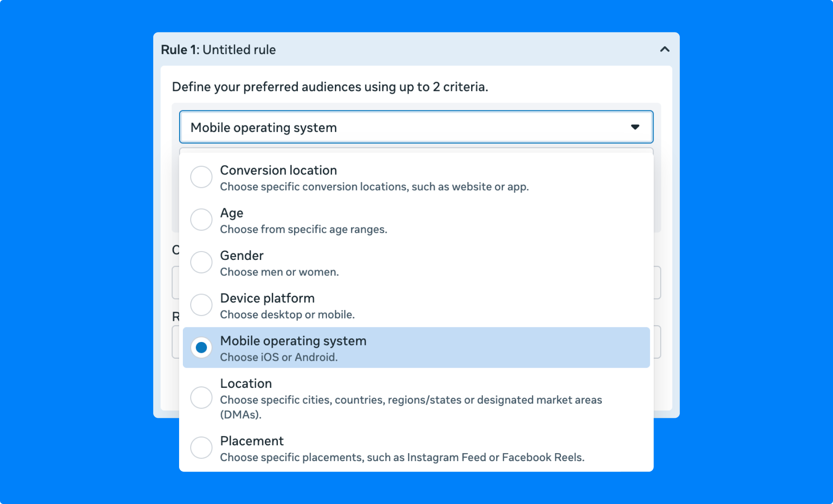Click the filled Mobile operating system radio button
Screen dimensions: 833x504
coord(201,347)
